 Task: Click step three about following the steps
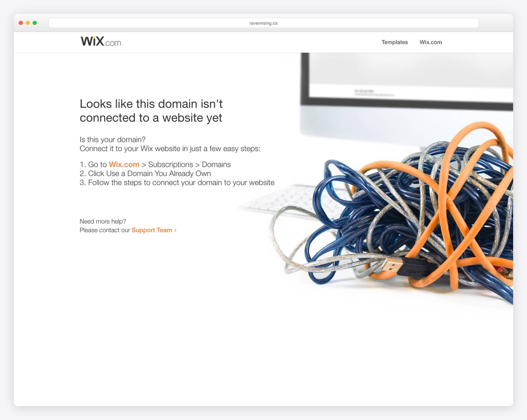177,183
